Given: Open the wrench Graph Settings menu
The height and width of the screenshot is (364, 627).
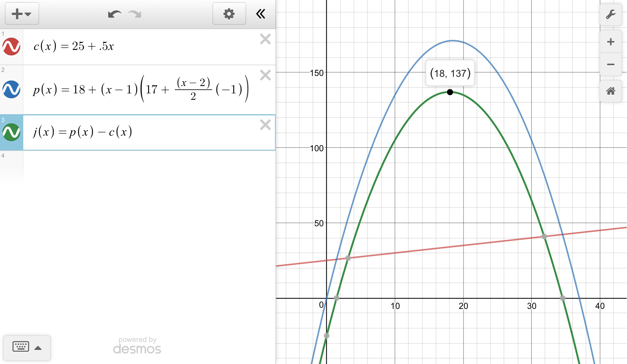Looking at the screenshot, I should point(610,14).
